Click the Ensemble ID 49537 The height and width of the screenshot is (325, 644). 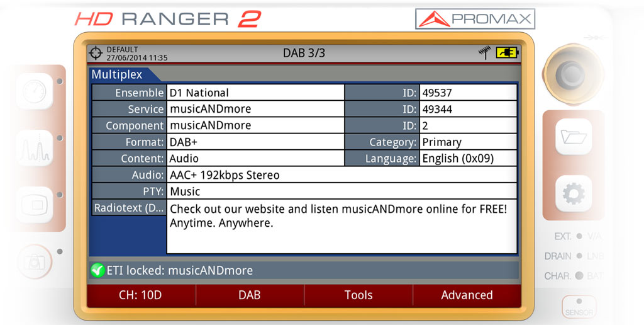click(468, 93)
